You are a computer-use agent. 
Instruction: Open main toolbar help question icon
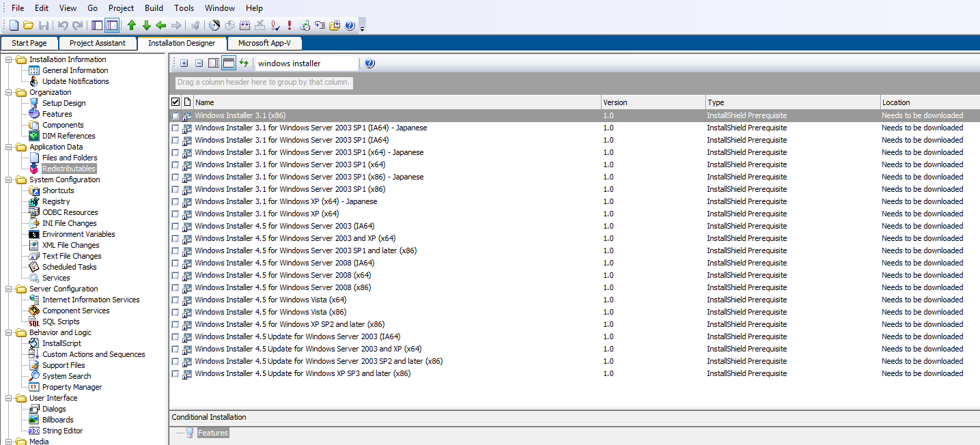tap(350, 25)
